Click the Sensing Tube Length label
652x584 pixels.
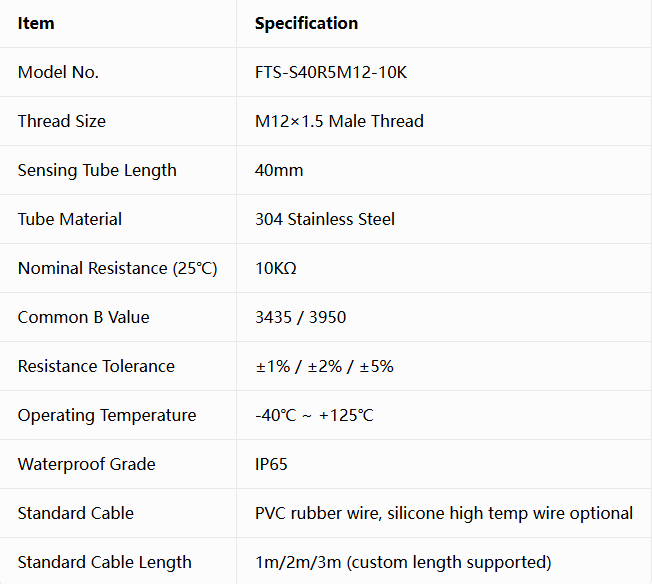click(97, 171)
